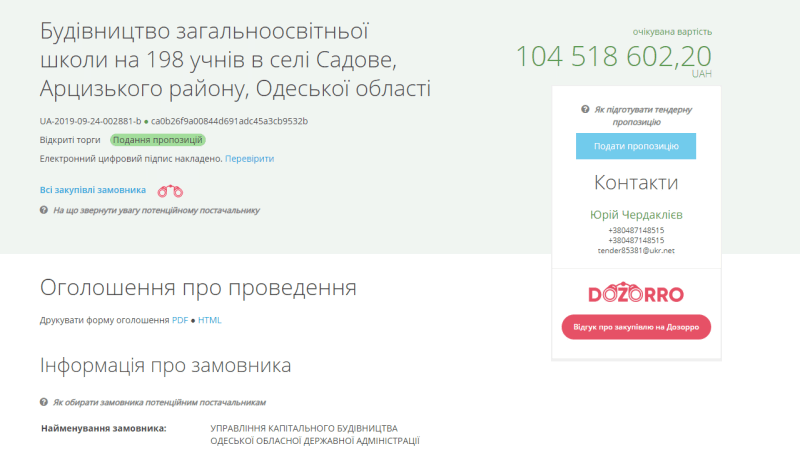Click help icon beside 'Як обирати замовника'
Image resolution: width=800 pixels, height=449 pixels.
pos(44,402)
